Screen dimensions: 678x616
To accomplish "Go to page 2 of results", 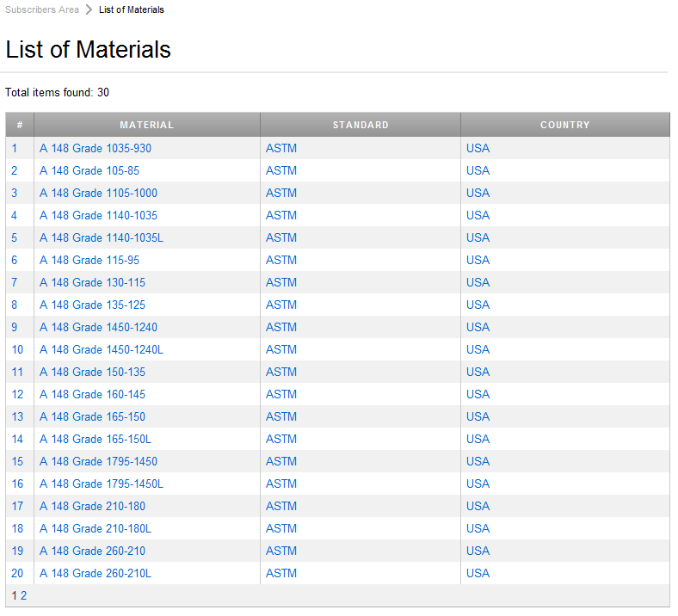I will (24, 595).
